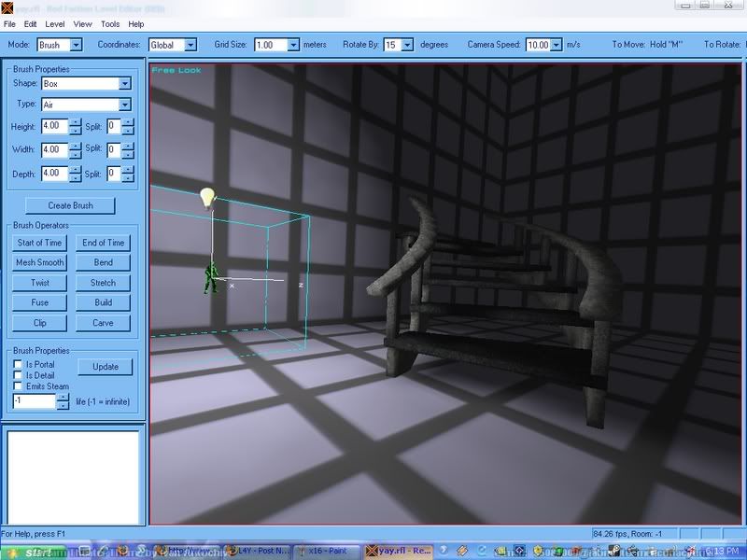
Task: Select the green player figure in viewport
Action: coord(210,278)
